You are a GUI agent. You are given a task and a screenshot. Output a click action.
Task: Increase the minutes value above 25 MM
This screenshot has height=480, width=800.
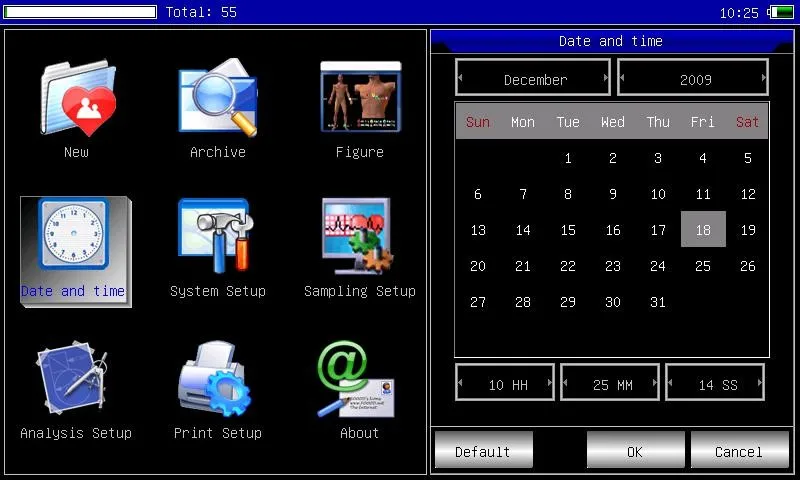point(654,383)
